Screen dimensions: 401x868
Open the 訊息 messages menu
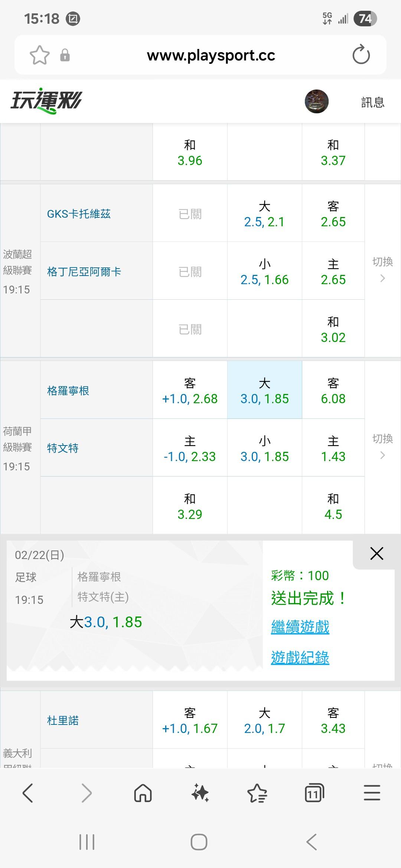tap(372, 102)
